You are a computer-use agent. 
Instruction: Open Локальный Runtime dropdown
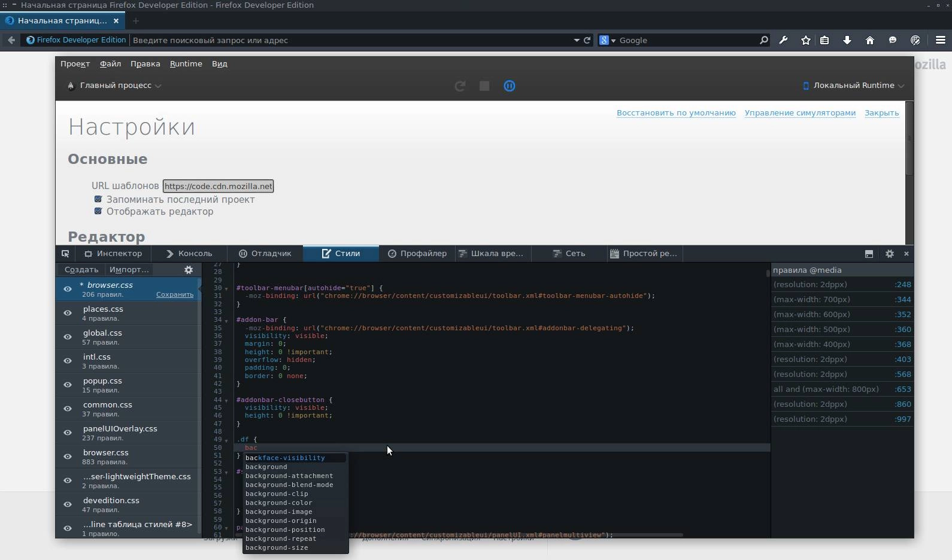point(853,86)
